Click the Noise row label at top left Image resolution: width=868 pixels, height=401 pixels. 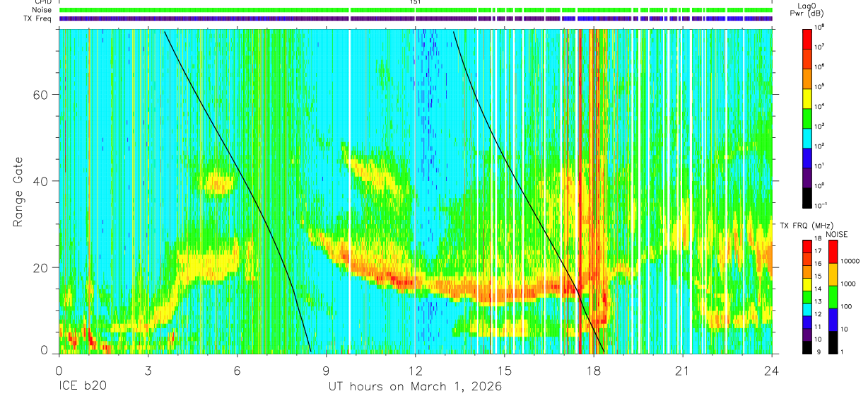point(40,10)
